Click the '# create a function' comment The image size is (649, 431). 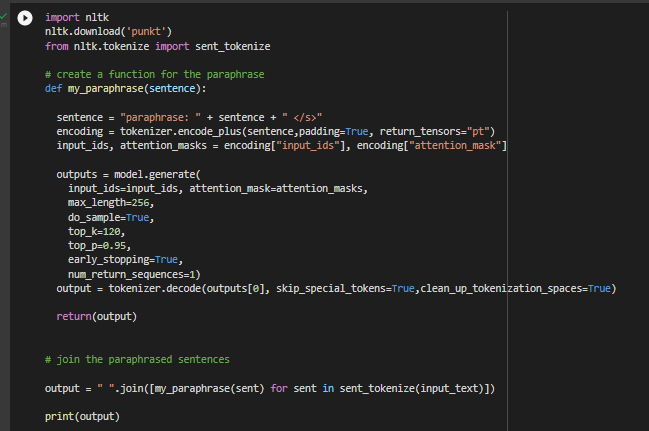[154, 75]
